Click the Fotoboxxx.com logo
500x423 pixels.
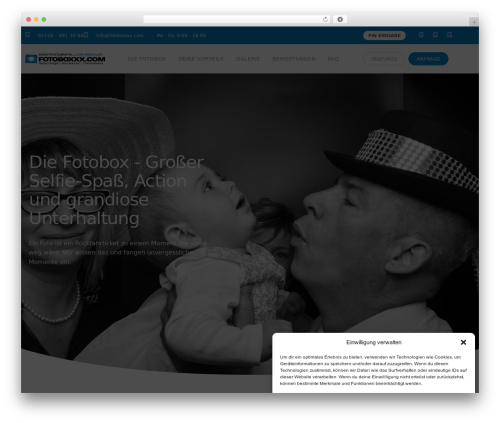(65, 59)
